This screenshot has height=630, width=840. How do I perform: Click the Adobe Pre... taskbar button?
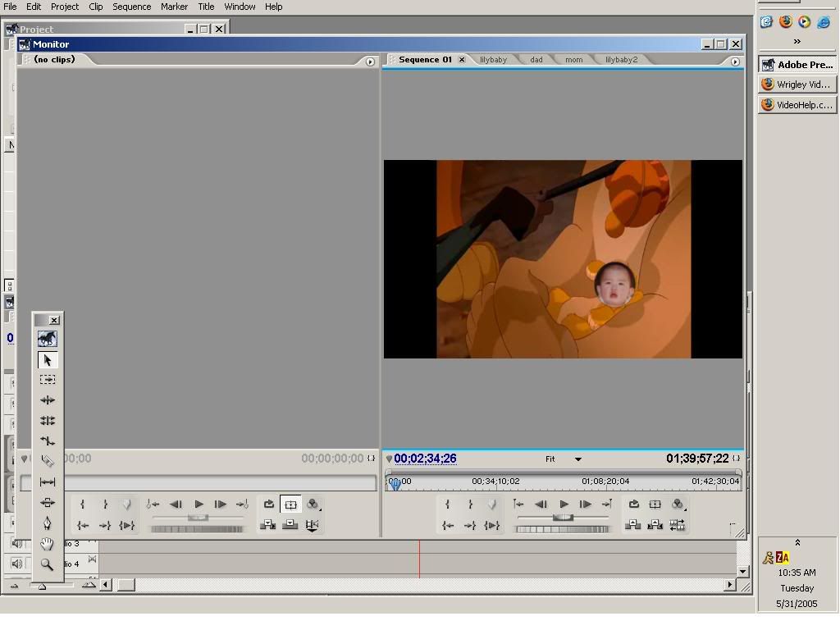click(797, 64)
